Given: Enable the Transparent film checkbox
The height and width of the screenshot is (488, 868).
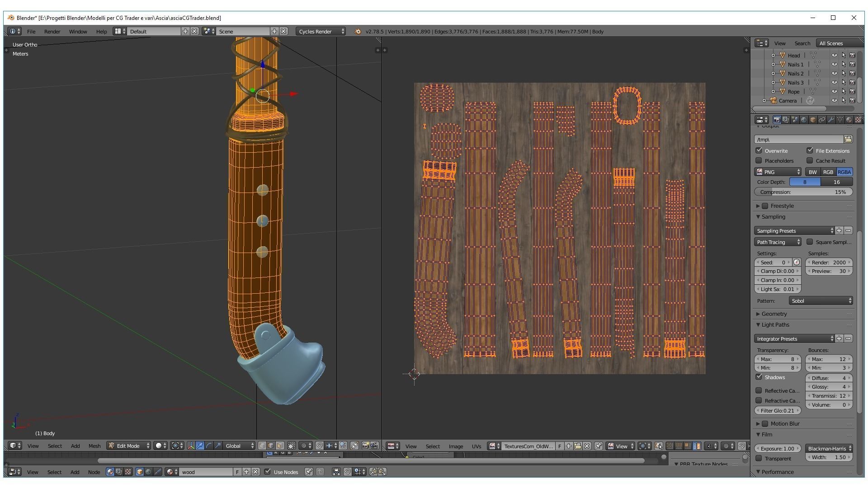Looking at the screenshot, I should [759, 458].
